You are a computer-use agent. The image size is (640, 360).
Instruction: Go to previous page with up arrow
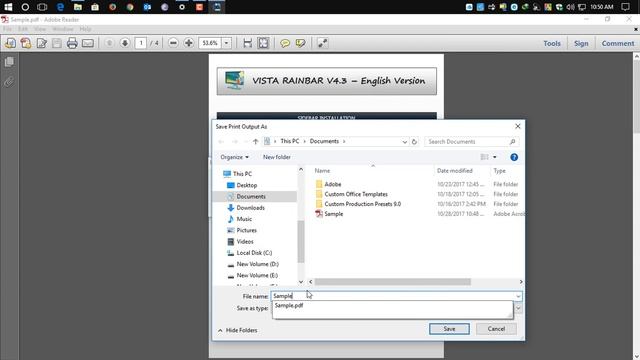109,43
